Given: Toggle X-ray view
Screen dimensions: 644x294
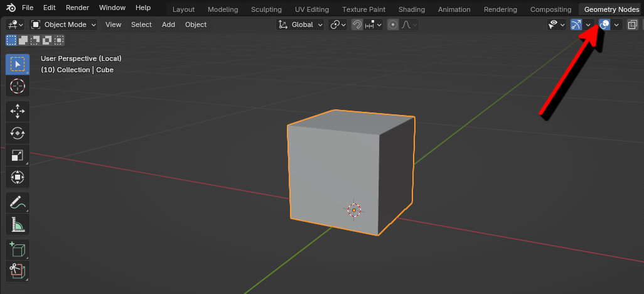Looking at the screenshot, I should point(633,24).
